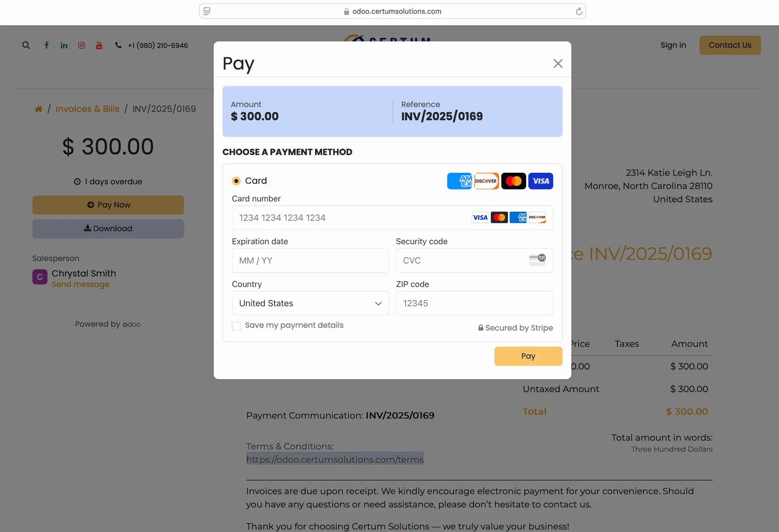Open the LinkedIn social icon
Image resolution: width=779 pixels, height=532 pixels.
pos(64,45)
